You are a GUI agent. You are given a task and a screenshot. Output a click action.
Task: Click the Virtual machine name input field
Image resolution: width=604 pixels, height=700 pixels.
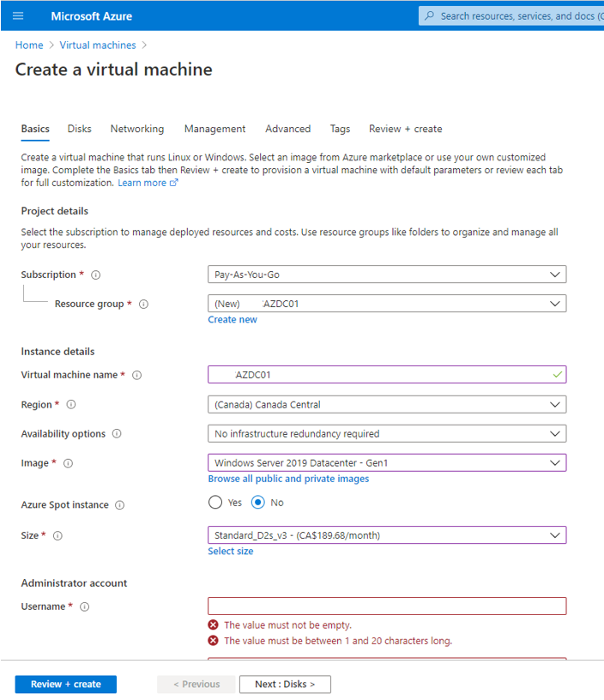point(387,375)
